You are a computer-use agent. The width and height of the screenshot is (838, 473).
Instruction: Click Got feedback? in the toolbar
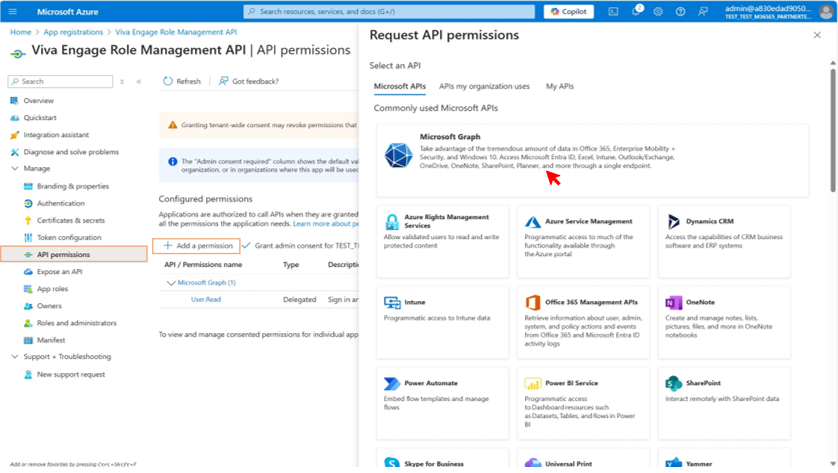[x=249, y=81]
